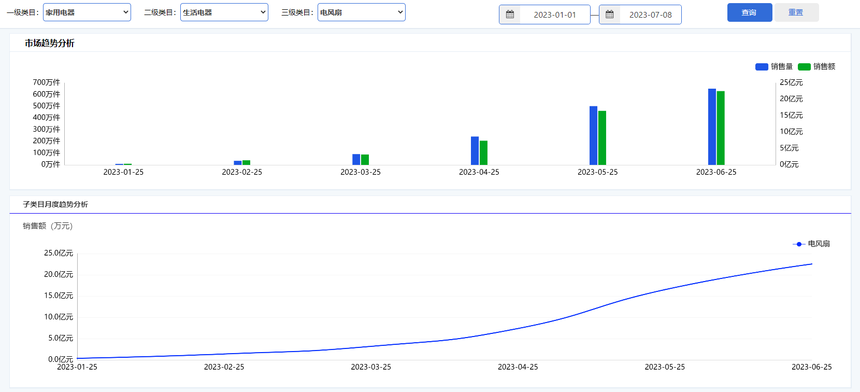860x392 pixels.
Task: Toggle the green 销售额 legend series
Action: pos(816,67)
